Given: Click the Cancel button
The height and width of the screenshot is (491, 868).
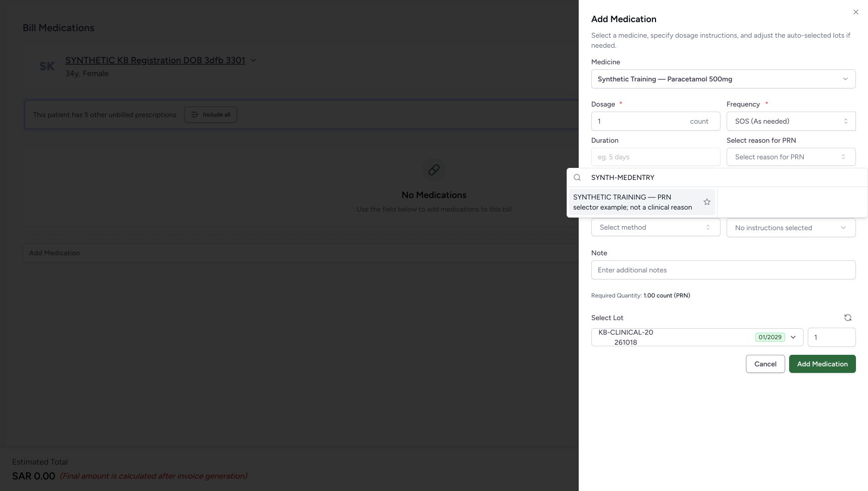Looking at the screenshot, I should (765, 364).
